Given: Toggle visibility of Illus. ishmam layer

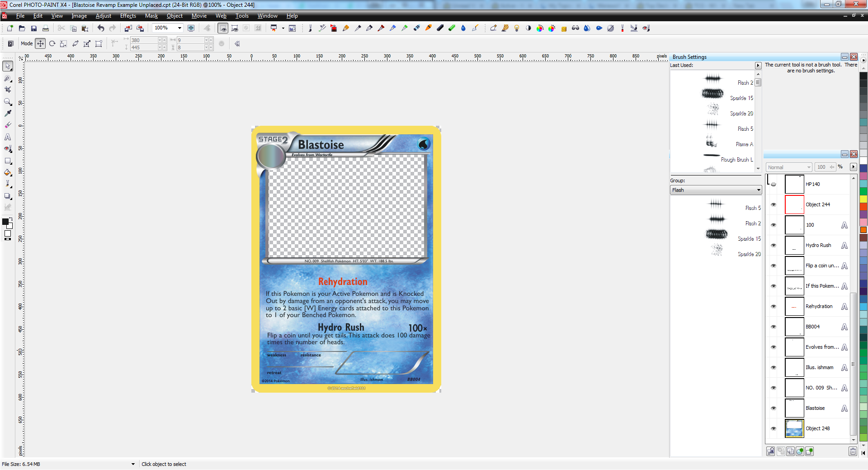Looking at the screenshot, I should 774,368.
